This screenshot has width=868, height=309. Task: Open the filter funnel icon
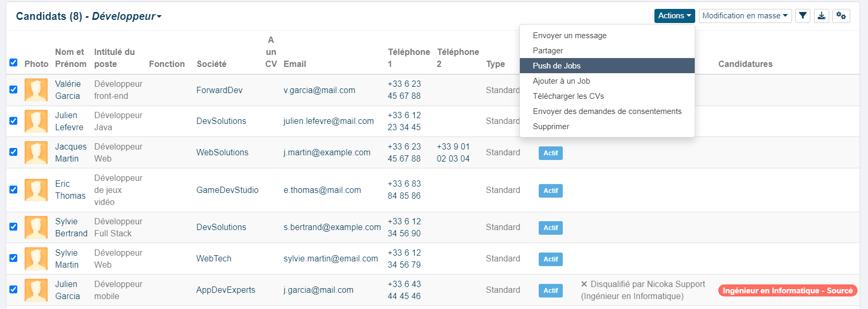pos(803,16)
